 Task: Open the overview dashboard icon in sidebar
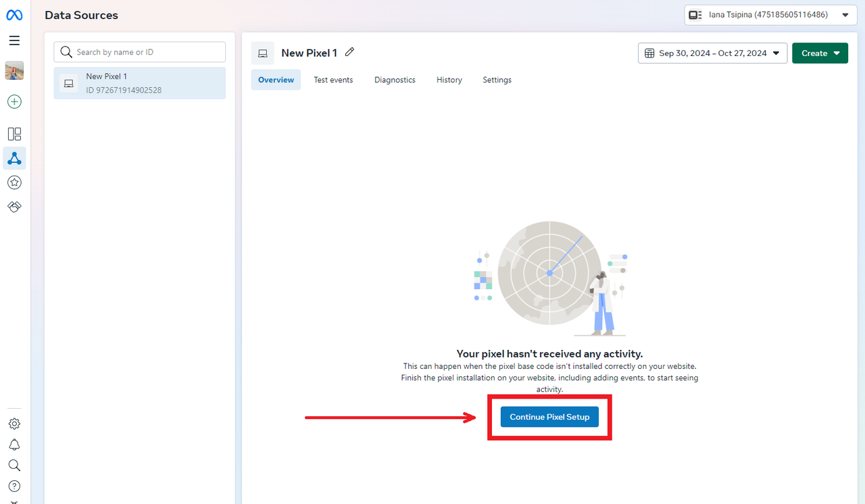click(14, 134)
